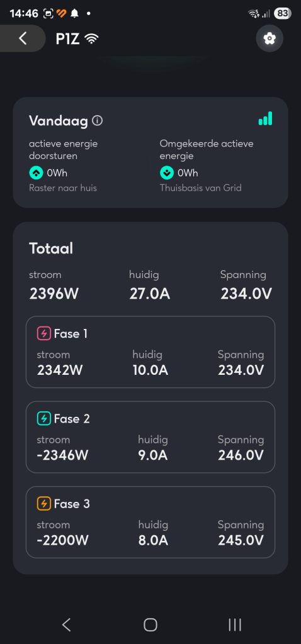The height and width of the screenshot is (644, 301).
Task: Tap the pink Fase 1 lightning icon
Action: (x=43, y=333)
